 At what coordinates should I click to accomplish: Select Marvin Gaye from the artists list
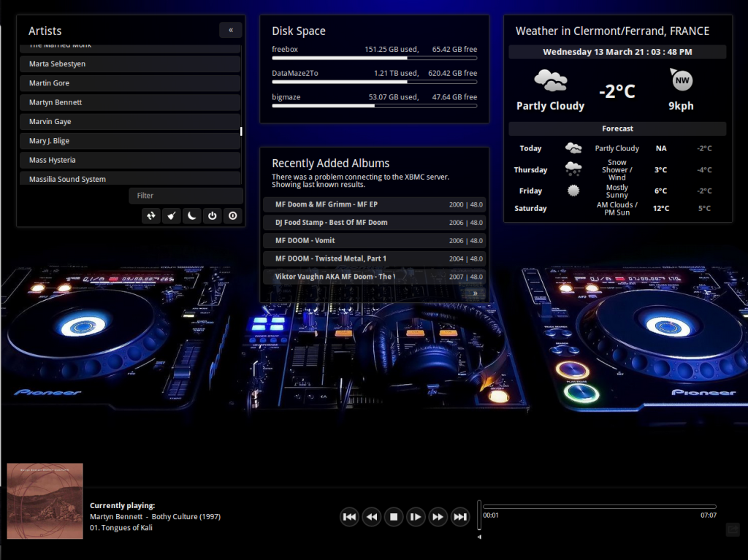[130, 121]
